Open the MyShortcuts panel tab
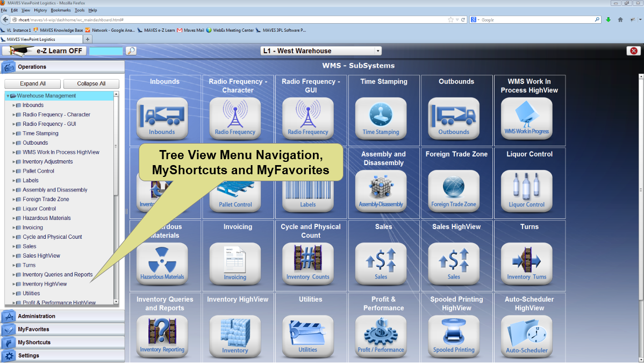Screen dimensions: 644x363 click(x=62, y=343)
